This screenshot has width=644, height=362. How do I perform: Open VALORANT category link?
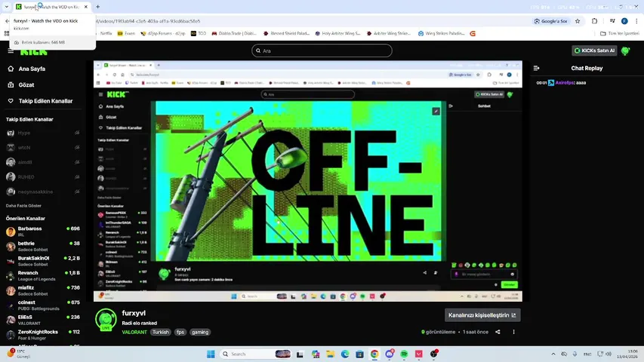[x=134, y=332]
